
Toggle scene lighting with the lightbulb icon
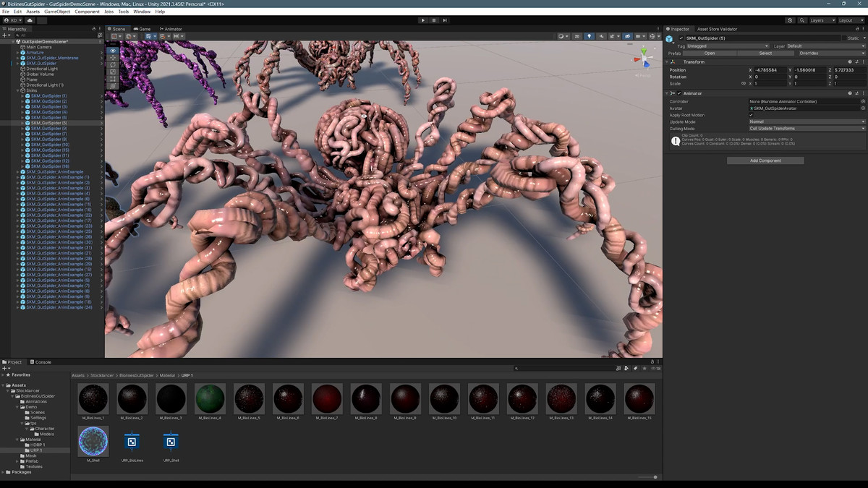point(589,36)
